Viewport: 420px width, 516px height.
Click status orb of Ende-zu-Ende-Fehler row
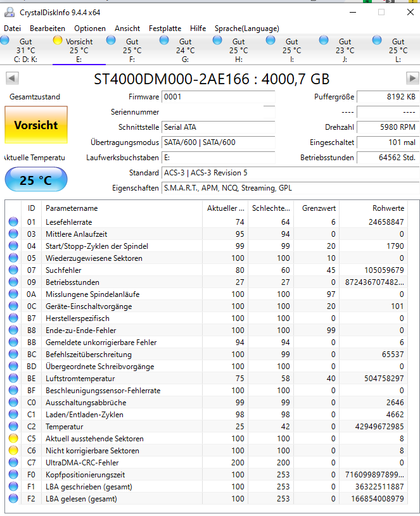13,330
